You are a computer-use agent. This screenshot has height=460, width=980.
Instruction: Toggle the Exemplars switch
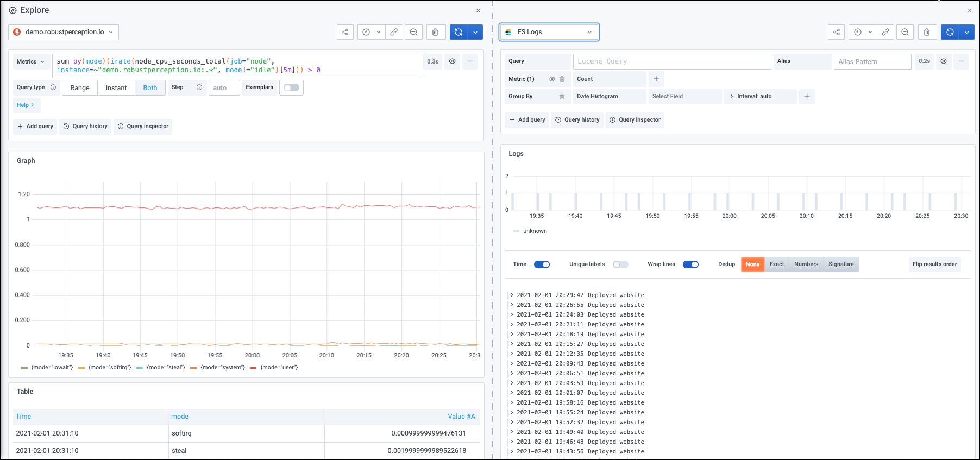click(x=291, y=87)
